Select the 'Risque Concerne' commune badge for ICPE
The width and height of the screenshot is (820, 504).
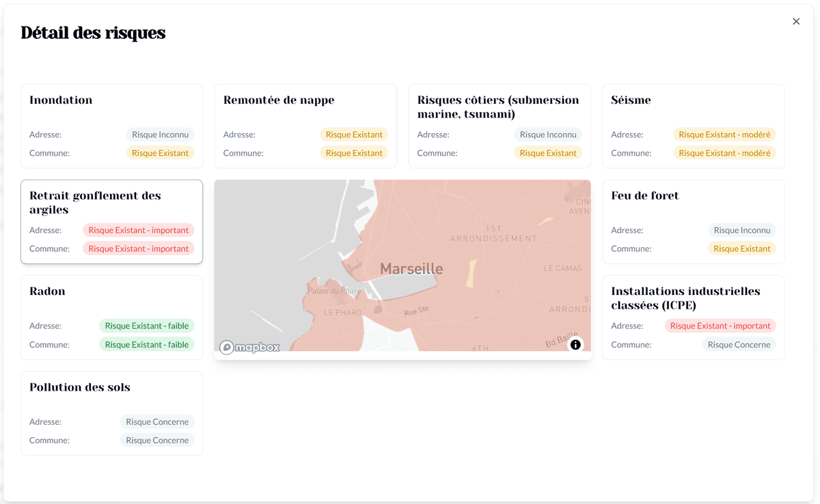pyautogui.click(x=740, y=344)
